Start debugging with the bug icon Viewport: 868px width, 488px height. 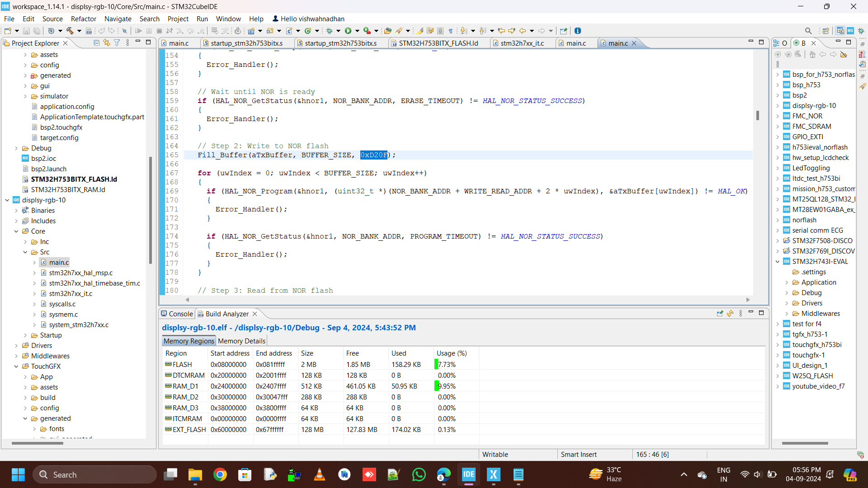point(329,31)
